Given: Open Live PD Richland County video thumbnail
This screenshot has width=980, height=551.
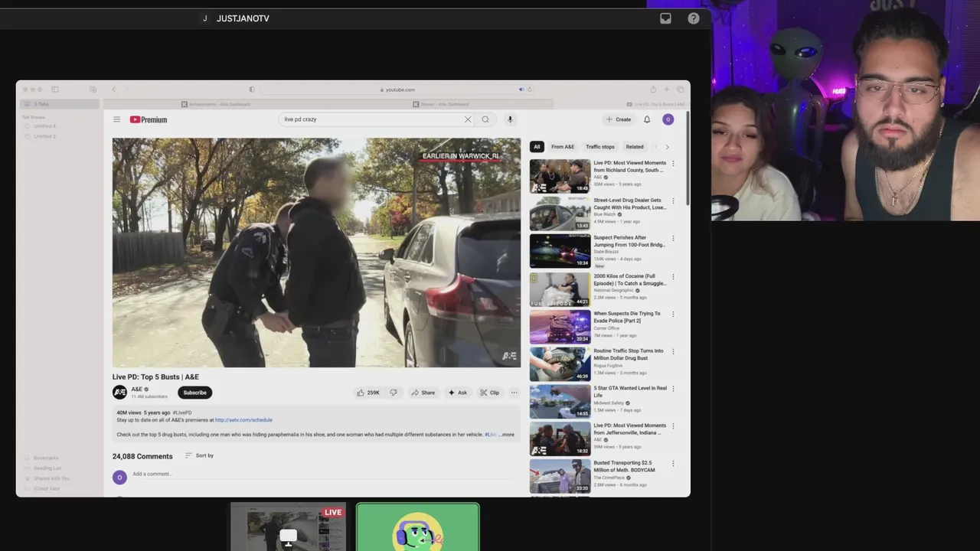Looking at the screenshot, I should click(x=560, y=176).
